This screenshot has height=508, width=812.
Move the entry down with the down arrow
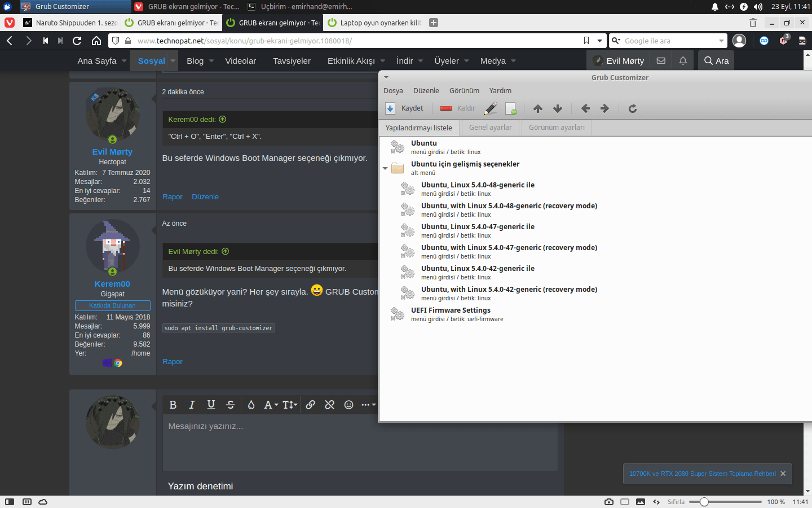click(558, 108)
